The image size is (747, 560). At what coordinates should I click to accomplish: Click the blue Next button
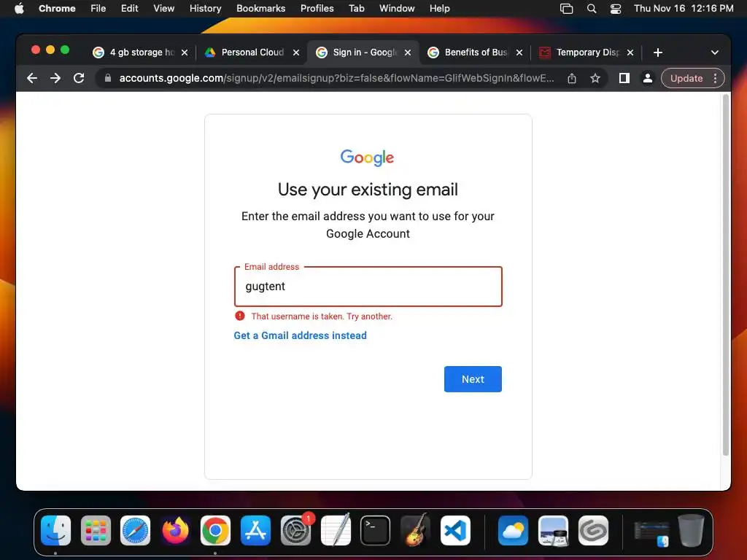[473, 379]
